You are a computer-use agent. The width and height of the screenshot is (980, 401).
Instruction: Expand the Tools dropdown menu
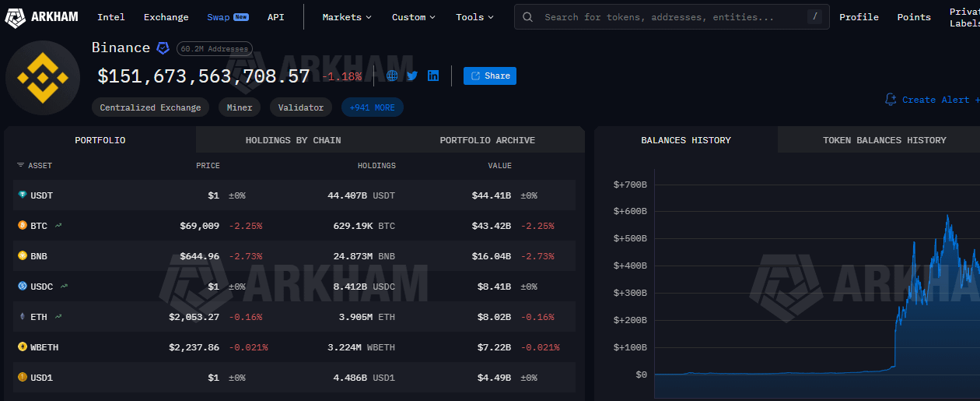(475, 17)
